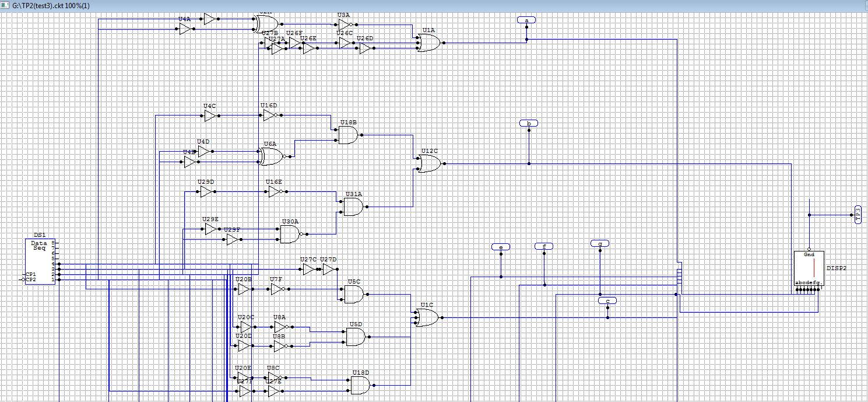The image size is (868, 402).
Task: Click the U6A XNOR gate
Action: tap(270, 156)
